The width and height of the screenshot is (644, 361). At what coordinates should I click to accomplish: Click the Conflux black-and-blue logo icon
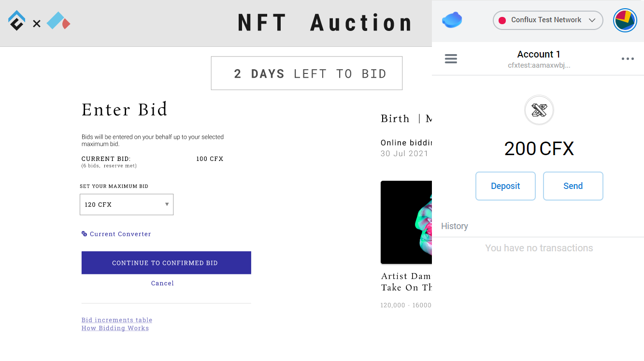(16, 21)
